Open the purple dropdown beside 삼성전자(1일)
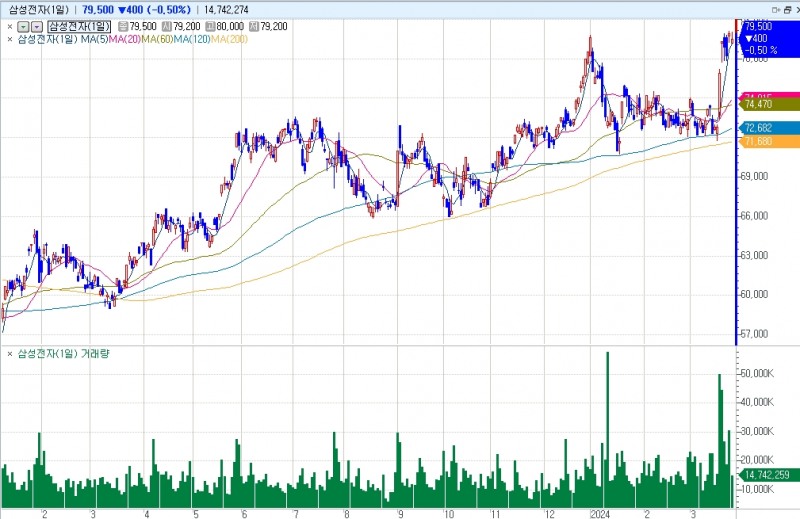 pos(37,27)
